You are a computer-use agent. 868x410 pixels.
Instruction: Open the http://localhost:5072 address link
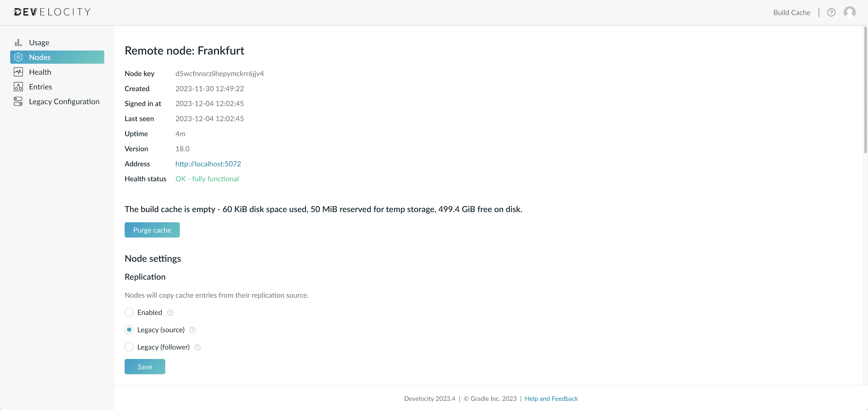[x=208, y=164]
